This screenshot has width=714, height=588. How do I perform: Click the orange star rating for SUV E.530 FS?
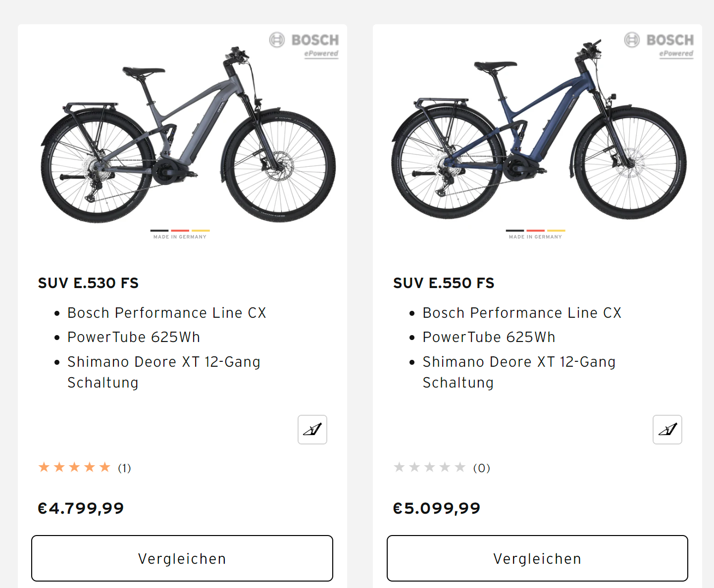click(x=74, y=467)
